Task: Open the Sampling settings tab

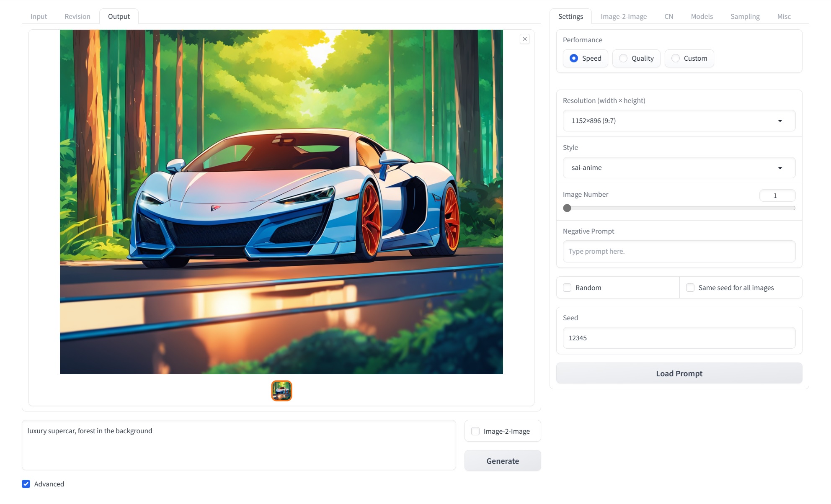Action: pos(745,16)
